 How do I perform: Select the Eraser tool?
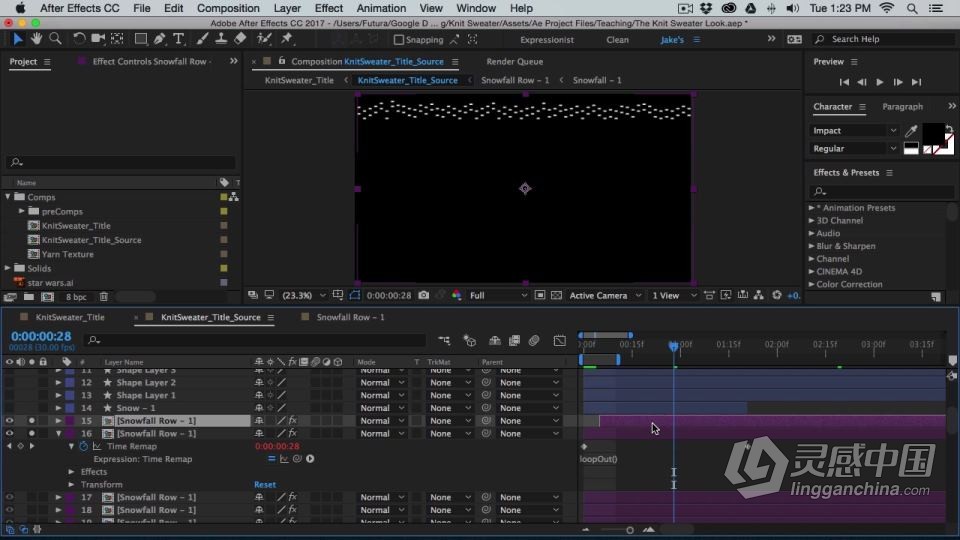pyautogui.click(x=240, y=39)
